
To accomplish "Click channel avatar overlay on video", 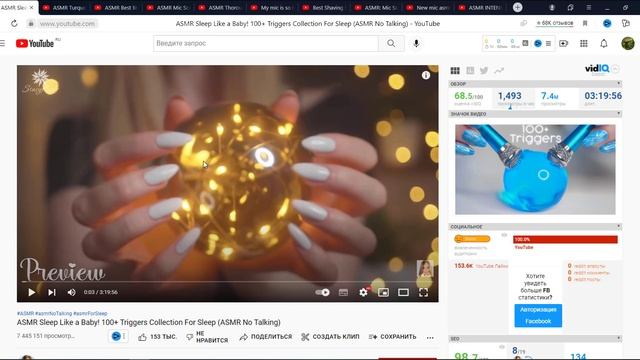I will point(425,269).
